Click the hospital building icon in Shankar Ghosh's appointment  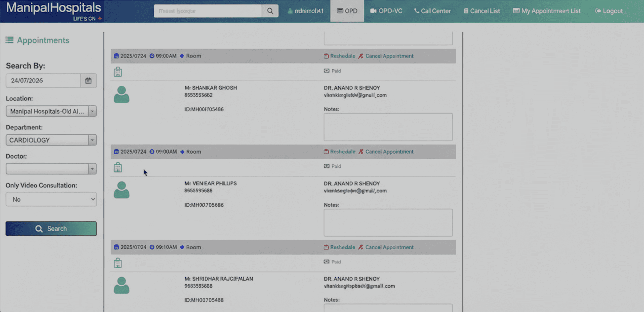[x=118, y=72]
